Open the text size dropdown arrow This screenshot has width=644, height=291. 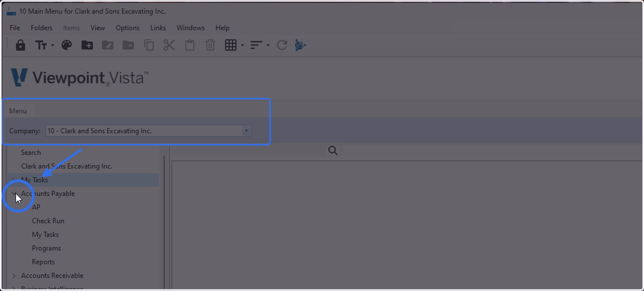pos(53,46)
